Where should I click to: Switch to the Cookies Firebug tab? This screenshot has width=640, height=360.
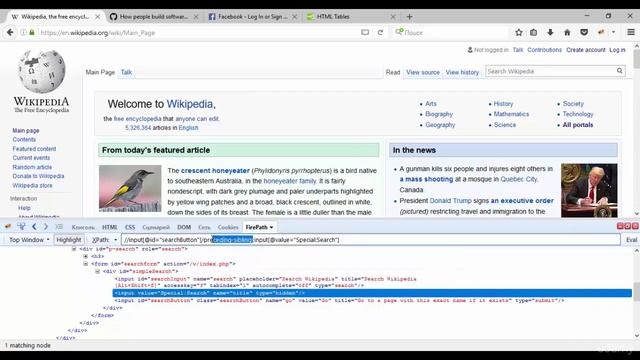click(228, 227)
